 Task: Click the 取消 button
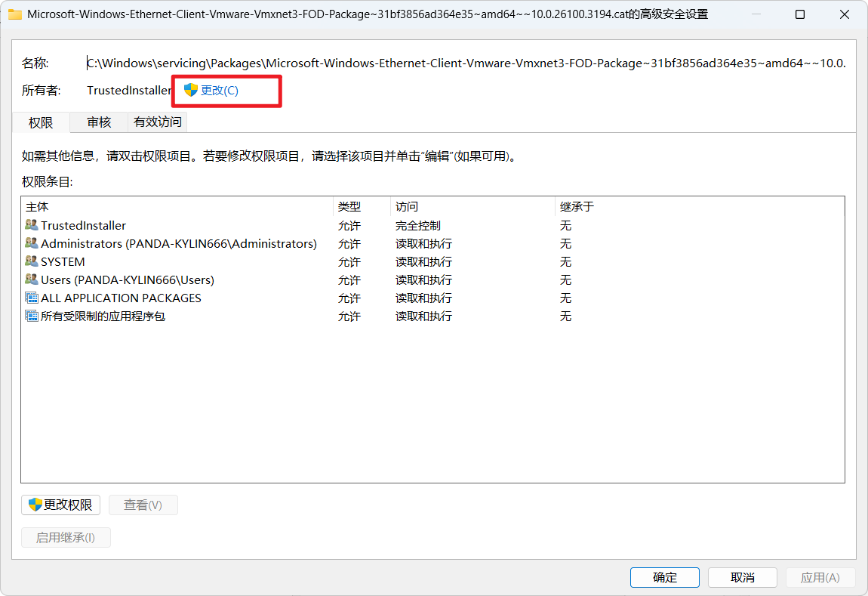743,577
